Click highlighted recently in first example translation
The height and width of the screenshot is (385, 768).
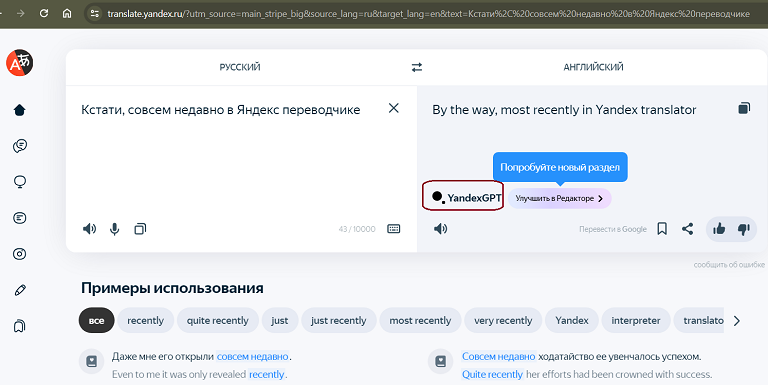pyautogui.click(x=267, y=375)
